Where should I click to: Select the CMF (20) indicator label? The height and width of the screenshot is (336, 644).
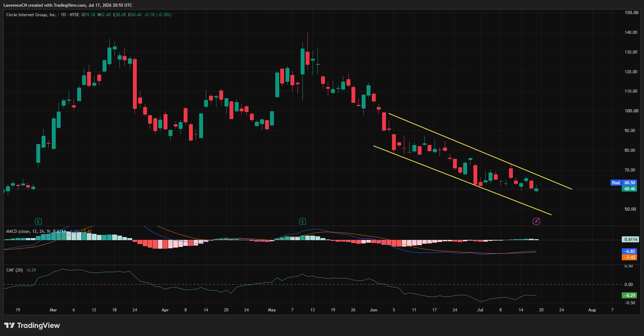pos(14,270)
